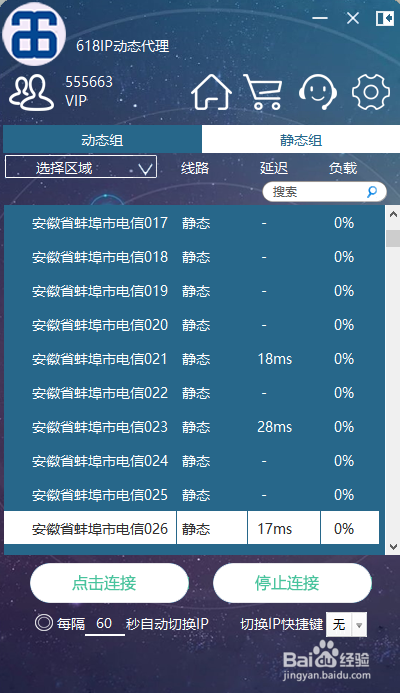This screenshot has height=693, width=400.
Task: Sort by the 延迟 column header
Action: point(274,168)
